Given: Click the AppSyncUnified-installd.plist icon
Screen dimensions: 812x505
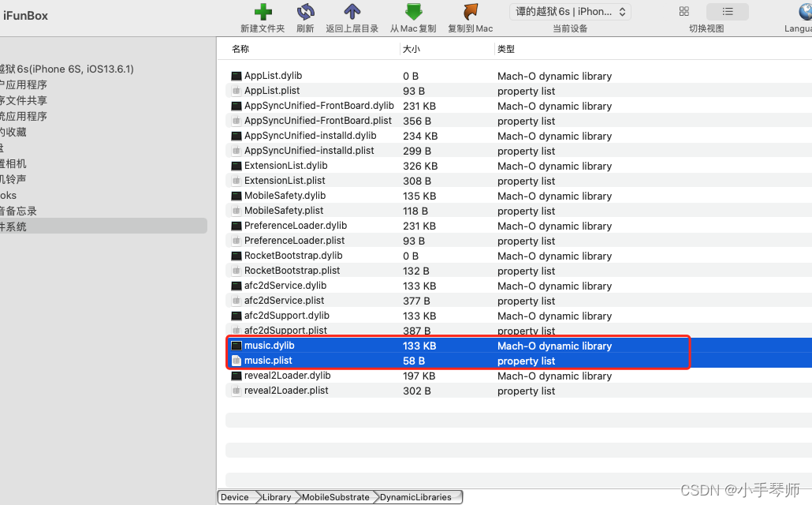Looking at the screenshot, I should coord(237,151).
